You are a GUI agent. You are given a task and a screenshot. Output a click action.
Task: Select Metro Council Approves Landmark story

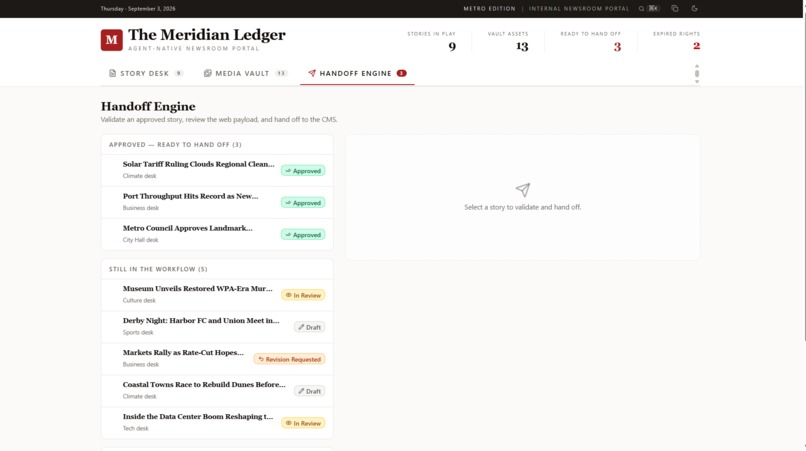coord(217,234)
